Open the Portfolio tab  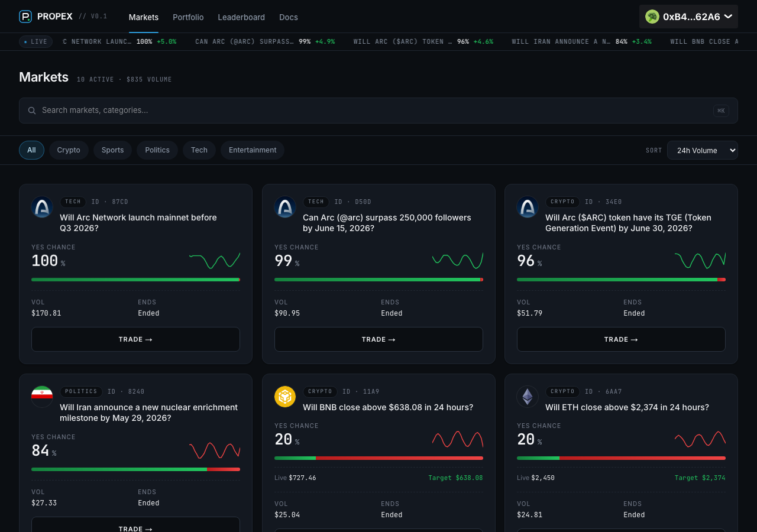click(188, 17)
